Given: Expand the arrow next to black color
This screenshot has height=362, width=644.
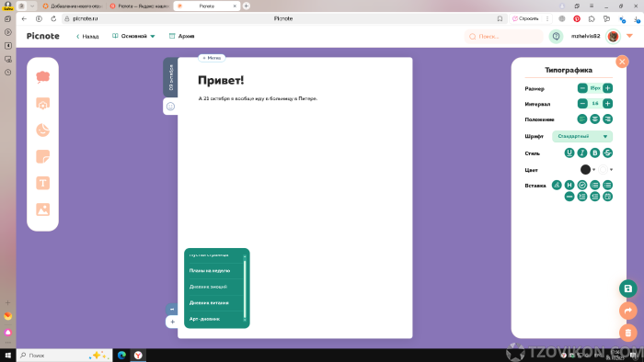Looking at the screenshot, I should tap(594, 170).
